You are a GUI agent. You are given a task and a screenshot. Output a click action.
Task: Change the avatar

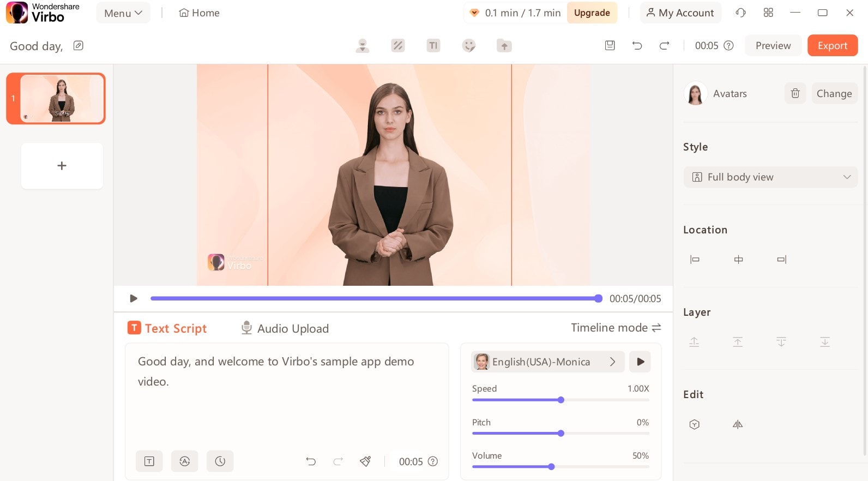834,93
